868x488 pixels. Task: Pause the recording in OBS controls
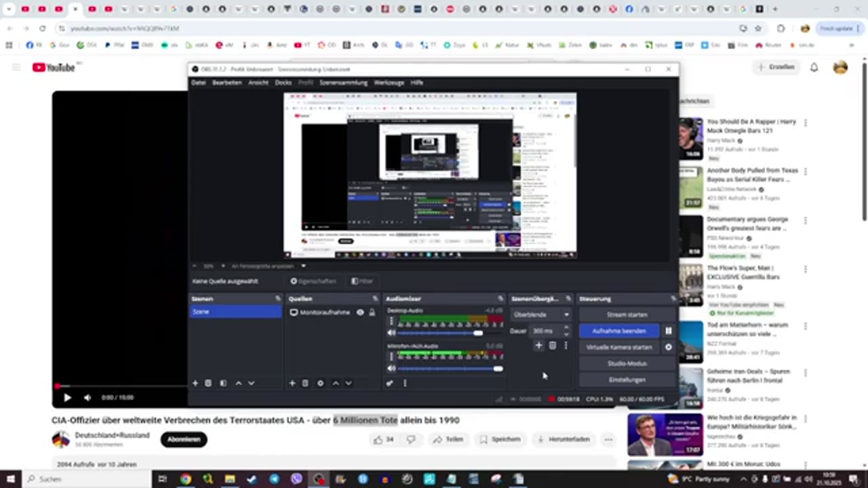(x=668, y=331)
